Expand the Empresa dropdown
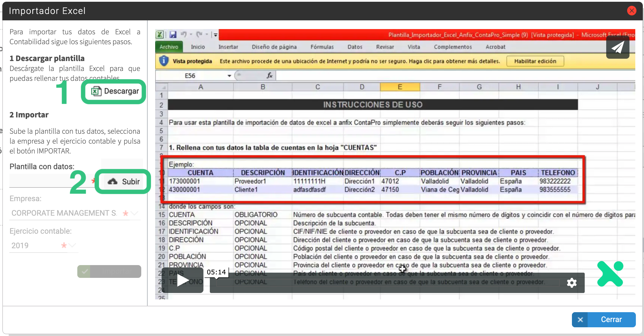The height and width of the screenshot is (336, 644). (x=135, y=213)
